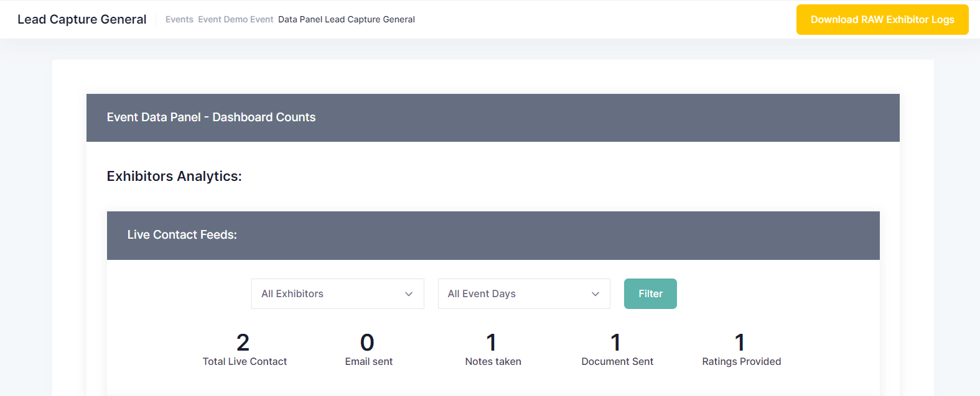
Task: Open the All Exhibitors dropdown
Action: [337, 294]
